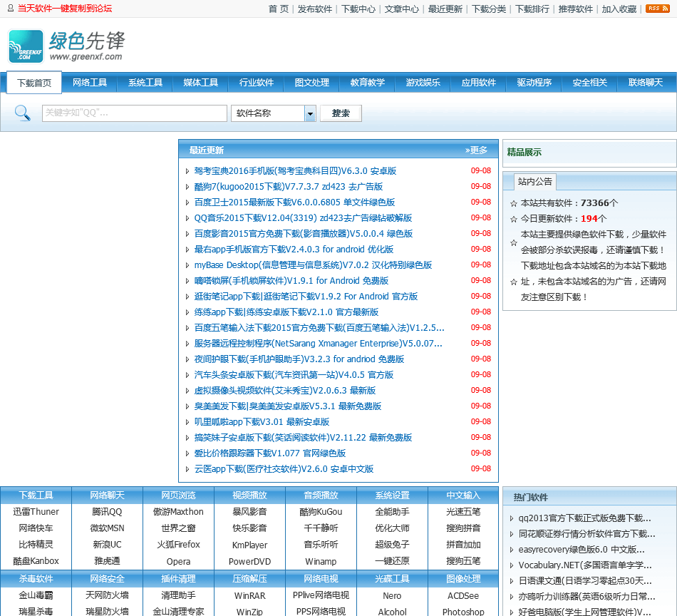Image resolution: width=677 pixels, height=616 pixels.
Task: Open the 行业软件 category
Action: point(256,83)
